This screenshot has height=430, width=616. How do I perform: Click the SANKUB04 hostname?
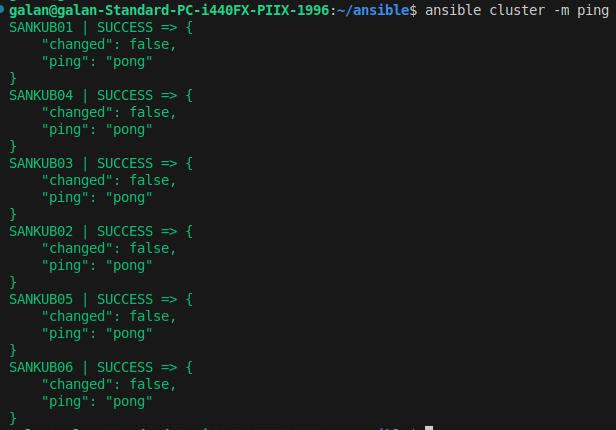[41, 95]
